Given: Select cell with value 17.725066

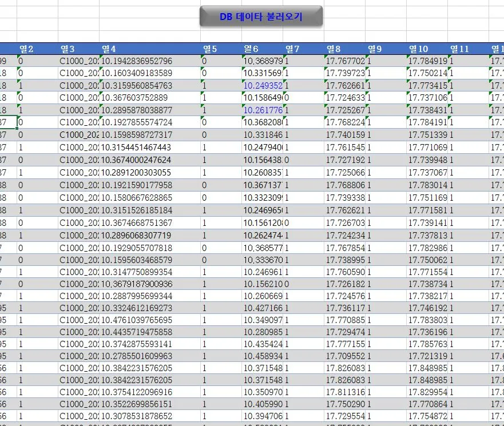Looking at the screenshot, I should tap(344, 173).
